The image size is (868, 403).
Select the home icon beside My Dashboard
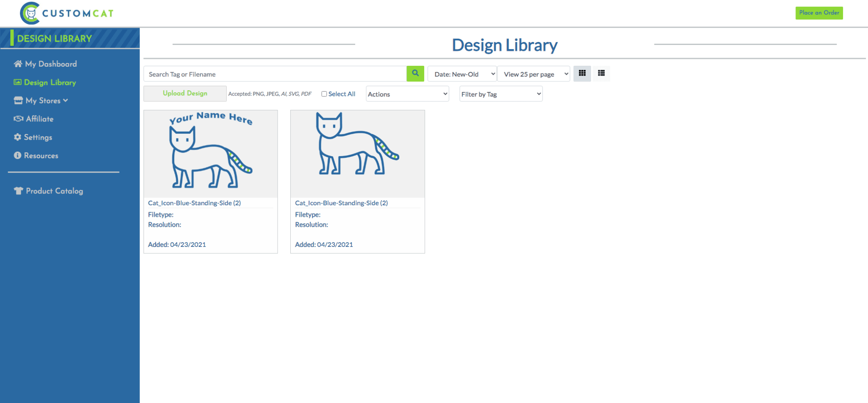(17, 64)
